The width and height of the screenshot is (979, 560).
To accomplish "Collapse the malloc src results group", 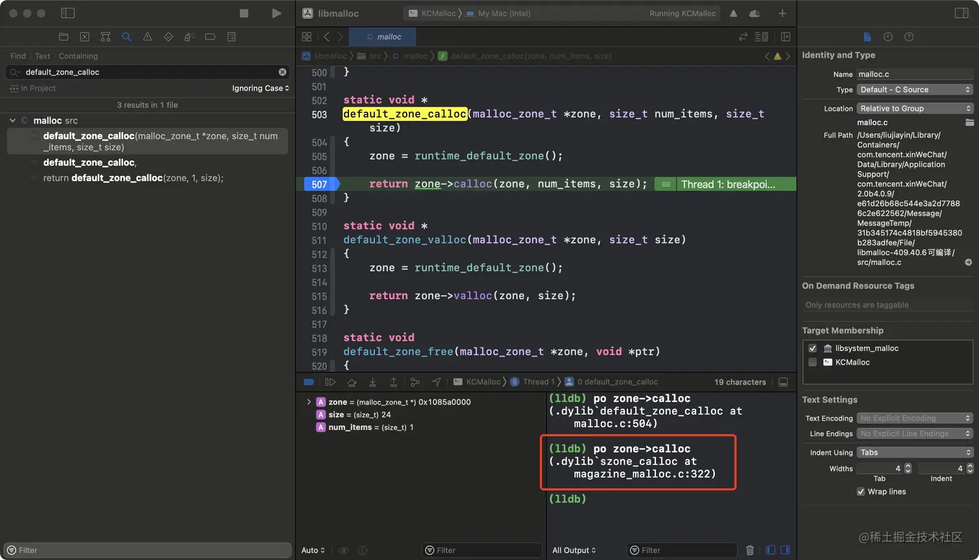I will (x=12, y=120).
